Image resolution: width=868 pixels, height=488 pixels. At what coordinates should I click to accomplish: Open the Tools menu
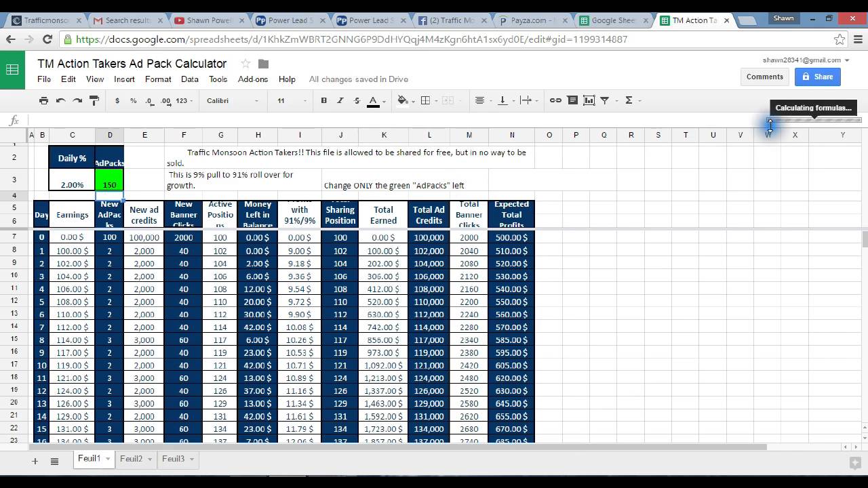tap(218, 79)
